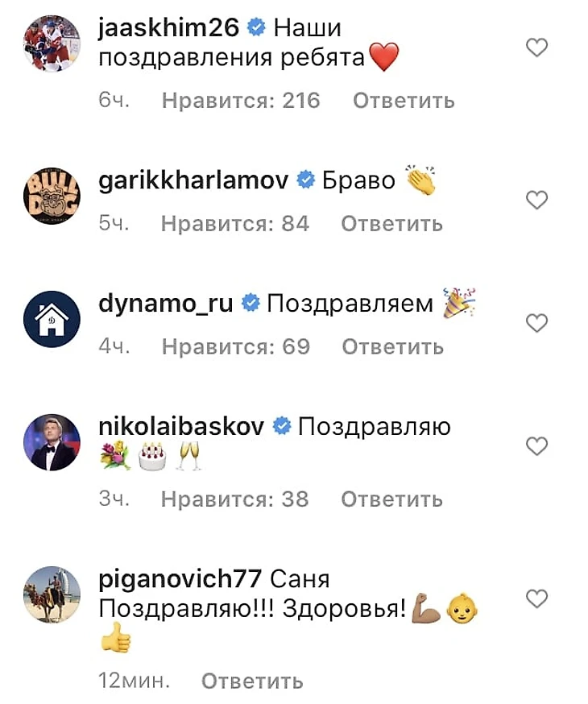Reply to jaaskhim26 with Ответить
This screenshot has height=704, width=588.
point(404,101)
